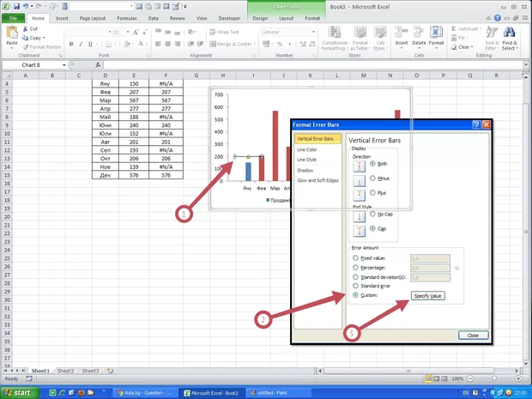Select the Cap end style radio
The height and width of the screenshot is (399, 532).
coord(372,228)
